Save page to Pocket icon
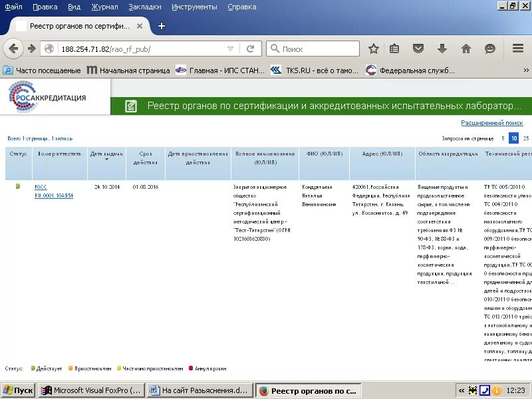This screenshot has height=399, width=532. tap(418, 49)
